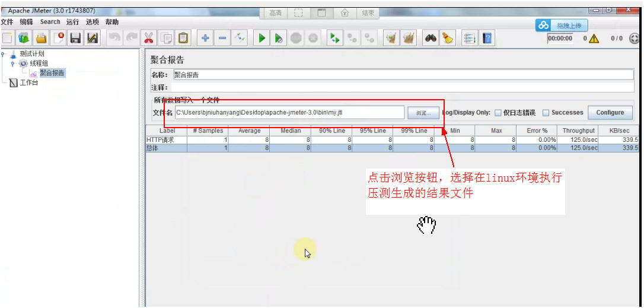Click the Save As toolbar icon
This screenshot has height=308, width=644.
coord(93,39)
